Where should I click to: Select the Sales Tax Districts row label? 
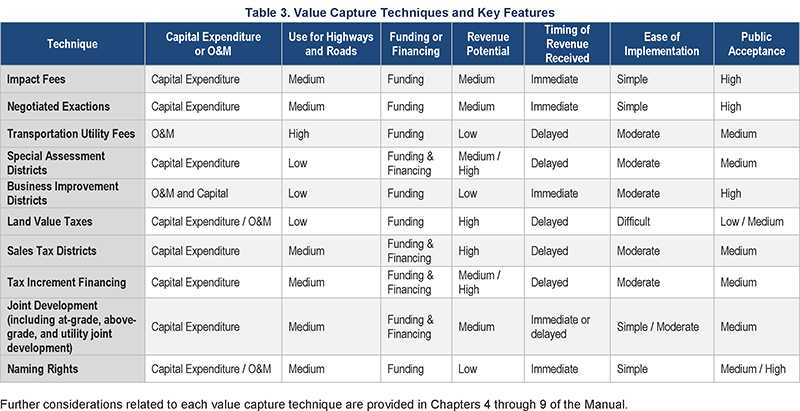[72, 251]
